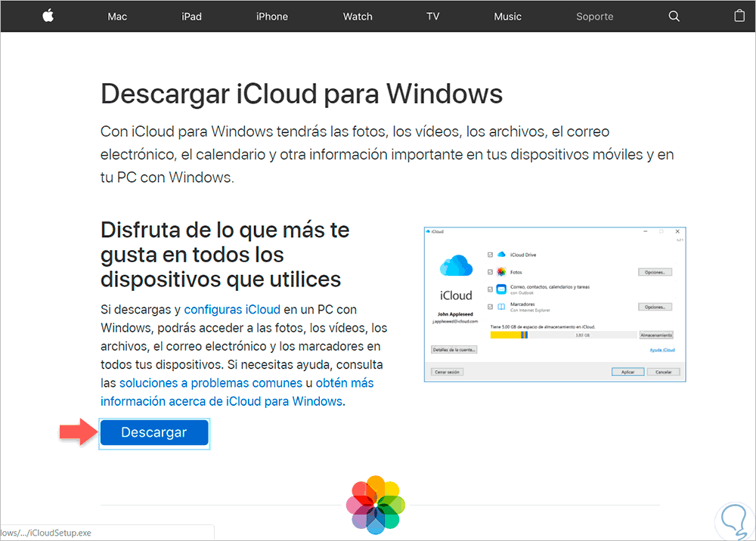Click the Apple logo in navigation bar
756x541 pixels.
(48, 16)
